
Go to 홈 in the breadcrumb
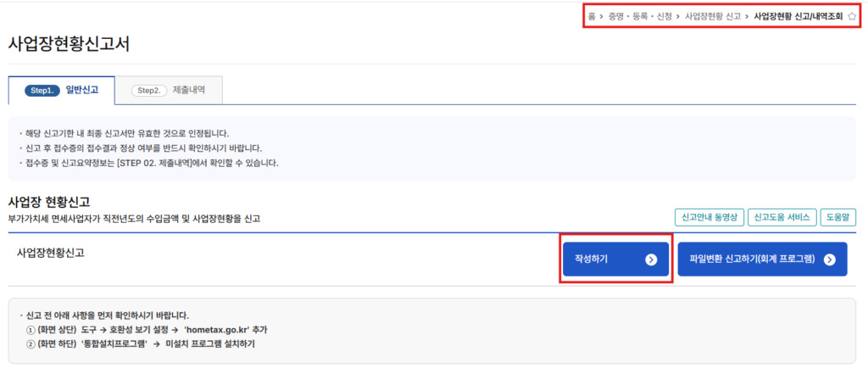tap(592, 16)
